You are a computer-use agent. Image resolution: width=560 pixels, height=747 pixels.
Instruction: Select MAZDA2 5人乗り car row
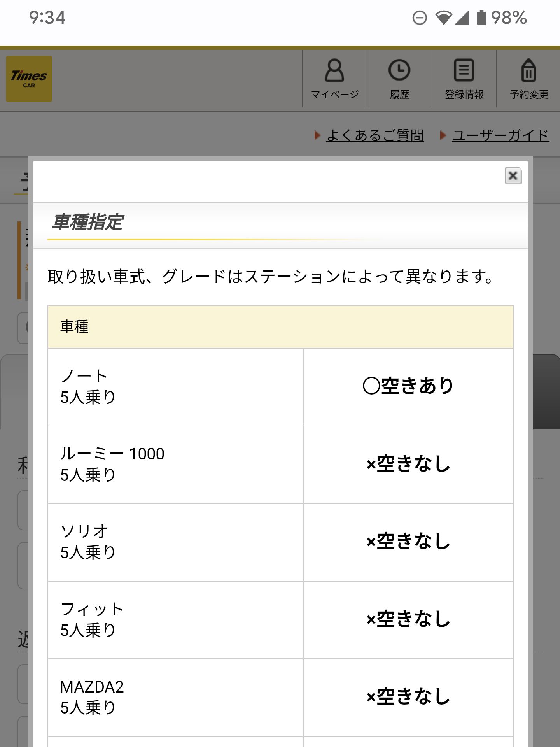click(175, 697)
